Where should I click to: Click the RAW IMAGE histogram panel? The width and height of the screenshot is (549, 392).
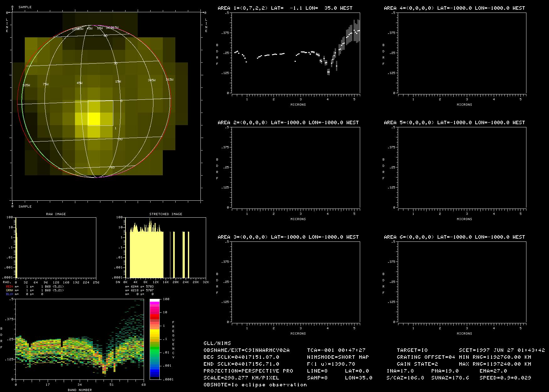(56, 247)
